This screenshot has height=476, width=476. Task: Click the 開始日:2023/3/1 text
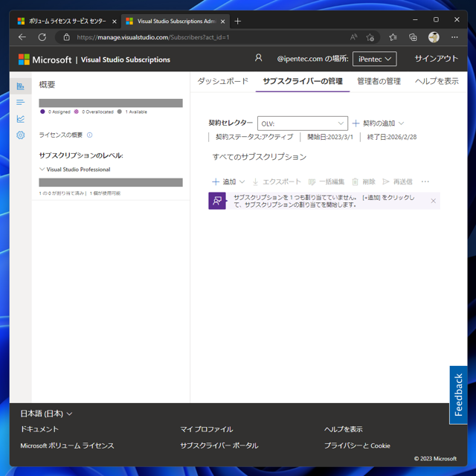point(330,137)
